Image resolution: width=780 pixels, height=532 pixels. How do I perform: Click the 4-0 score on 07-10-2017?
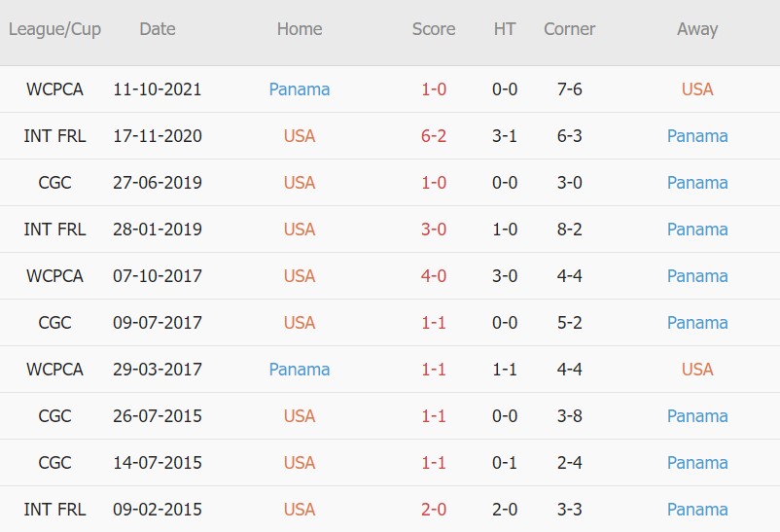tap(434, 276)
